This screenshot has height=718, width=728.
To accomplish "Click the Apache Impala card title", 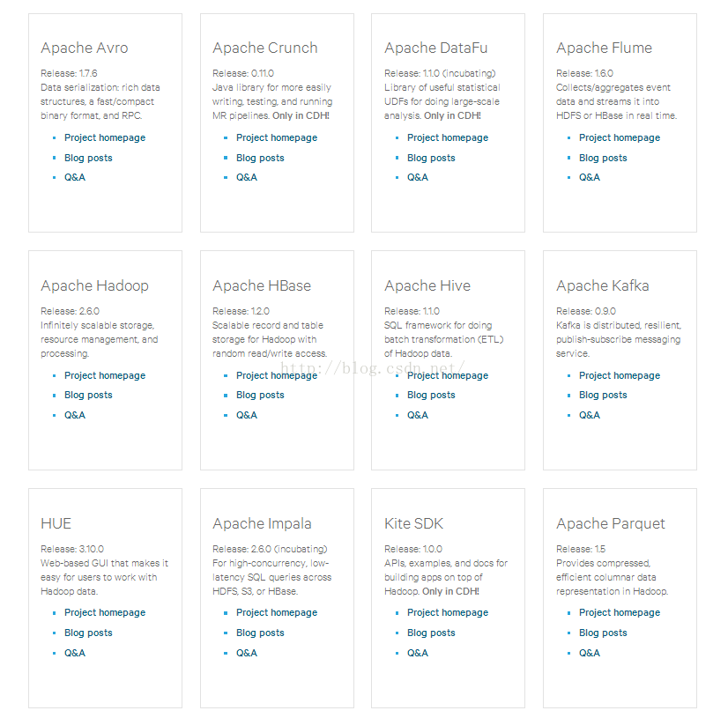I will coord(262,523).
